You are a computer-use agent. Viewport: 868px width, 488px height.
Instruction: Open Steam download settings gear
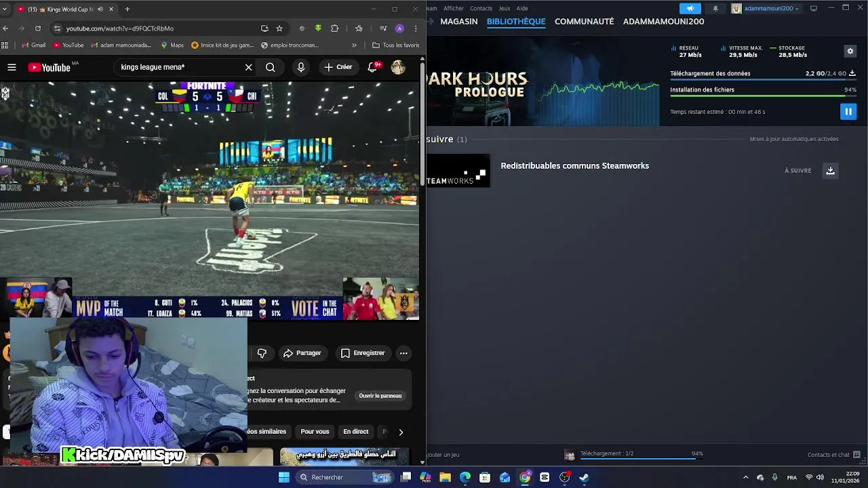(x=850, y=52)
